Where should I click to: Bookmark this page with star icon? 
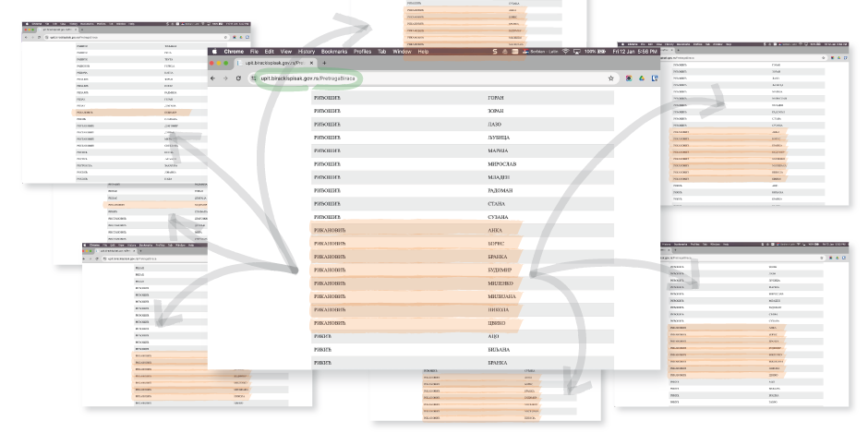pyautogui.click(x=611, y=78)
